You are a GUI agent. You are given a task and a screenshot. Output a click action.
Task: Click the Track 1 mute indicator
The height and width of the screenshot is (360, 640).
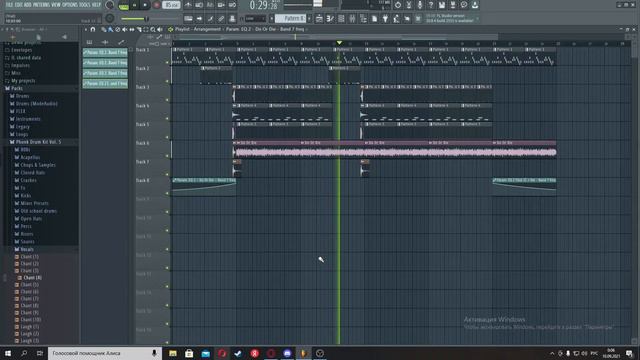pyautogui.click(x=167, y=62)
